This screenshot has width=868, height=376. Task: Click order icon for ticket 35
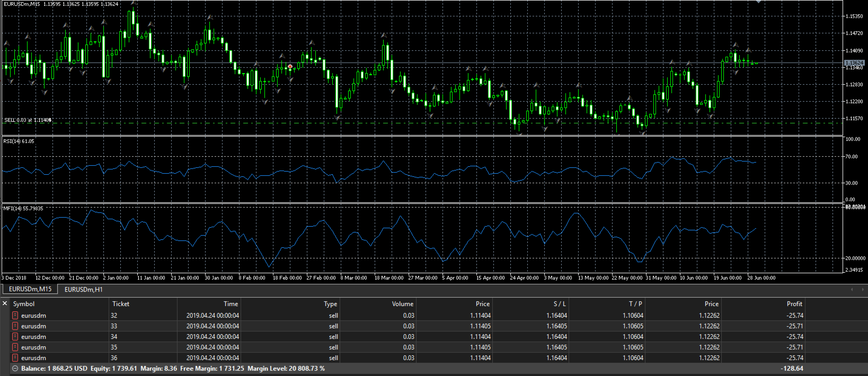pyautogui.click(x=15, y=347)
